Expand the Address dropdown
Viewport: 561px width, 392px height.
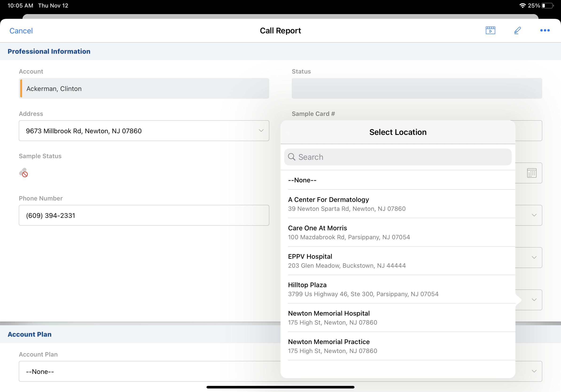261,131
